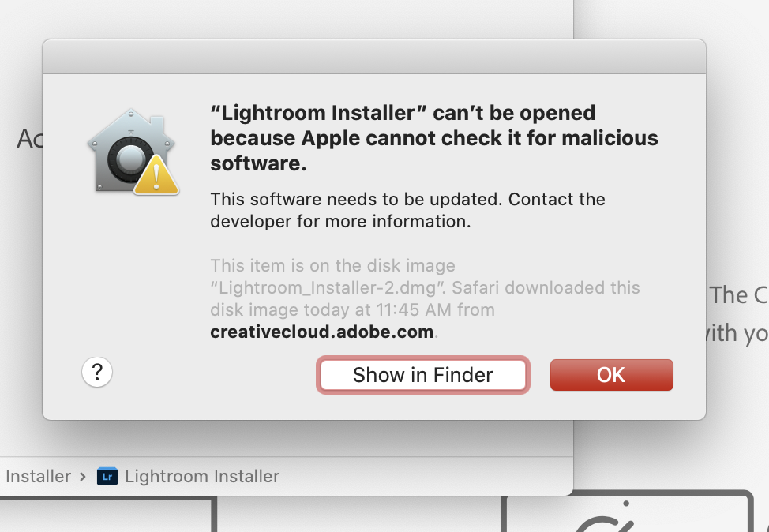Open help via the question mark icon

coord(96,372)
